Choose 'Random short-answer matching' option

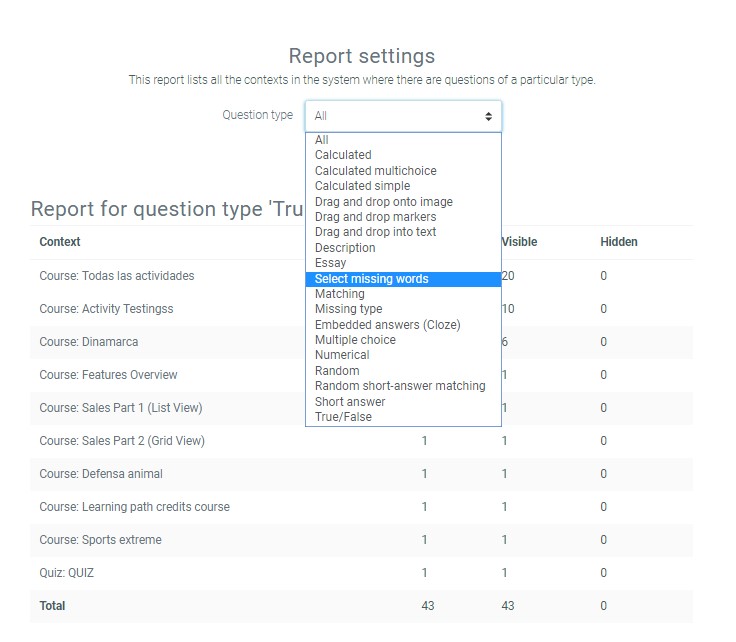tap(400, 386)
